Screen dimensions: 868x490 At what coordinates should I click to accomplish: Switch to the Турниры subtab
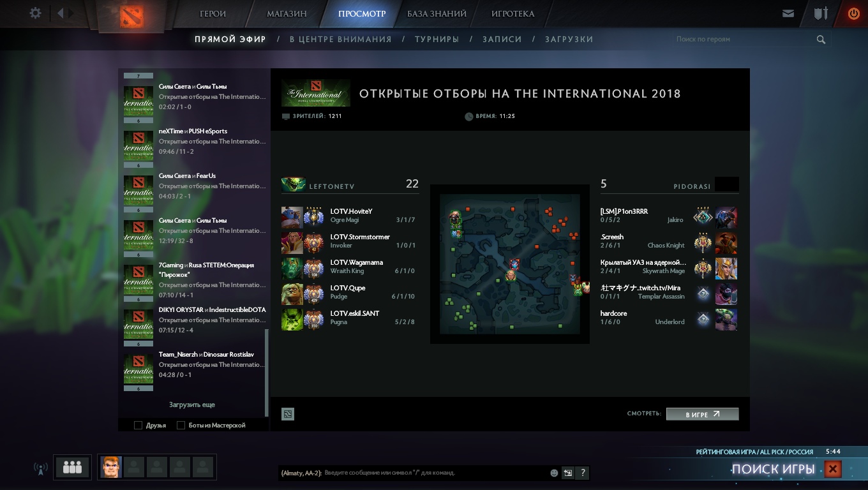(x=437, y=40)
